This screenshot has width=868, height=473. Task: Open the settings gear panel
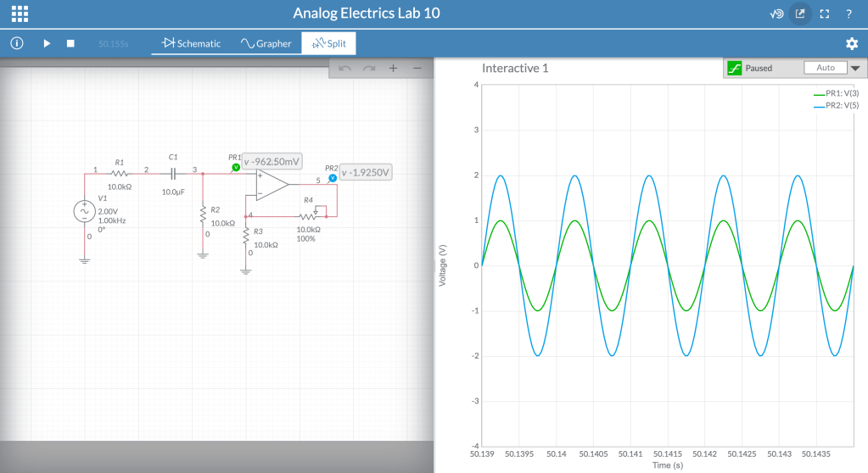[852, 43]
